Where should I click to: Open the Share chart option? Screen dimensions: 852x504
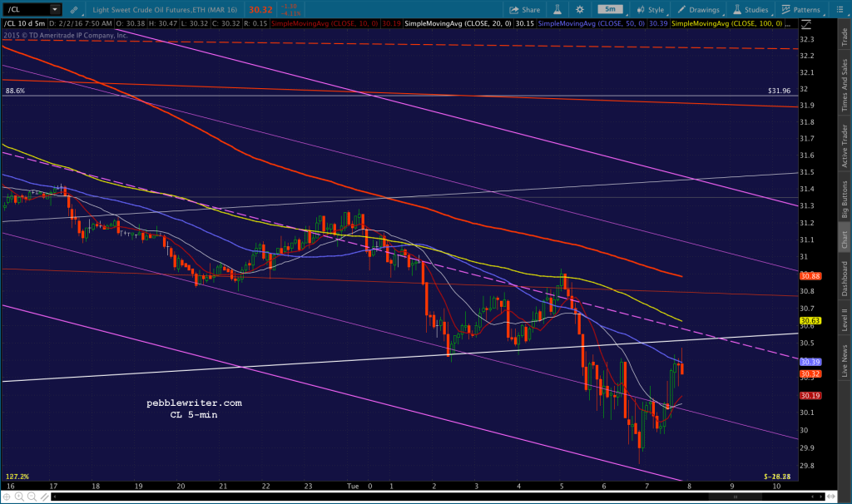tap(524, 9)
